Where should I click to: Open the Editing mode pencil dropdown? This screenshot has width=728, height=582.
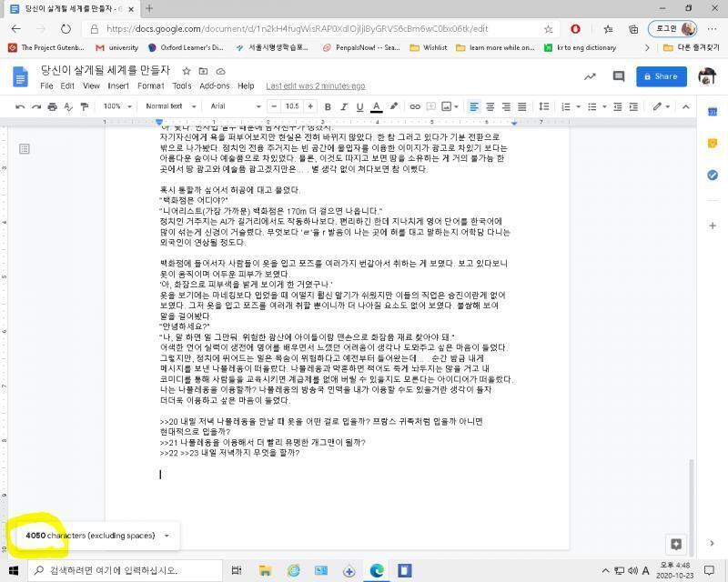coord(662,106)
